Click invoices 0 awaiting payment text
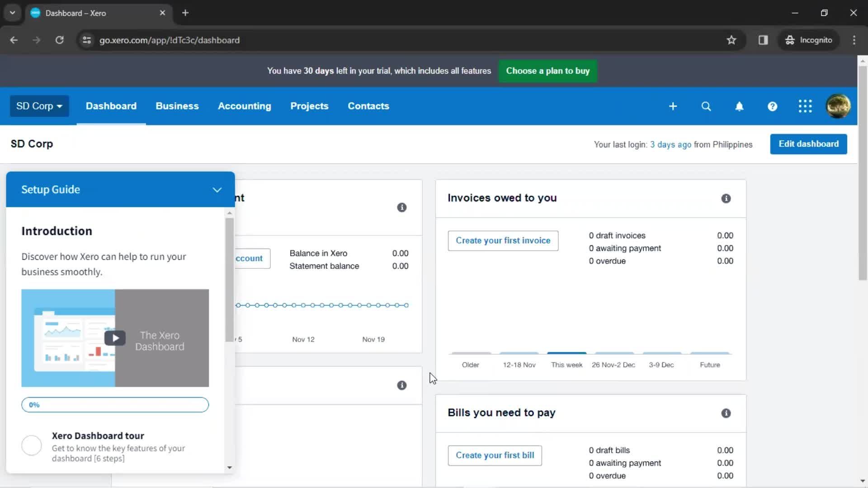The width and height of the screenshot is (868, 488). click(x=625, y=248)
